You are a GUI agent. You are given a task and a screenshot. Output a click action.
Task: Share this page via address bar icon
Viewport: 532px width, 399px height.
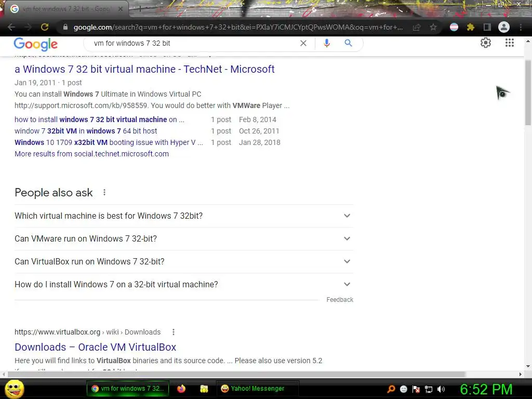click(x=417, y=27)
